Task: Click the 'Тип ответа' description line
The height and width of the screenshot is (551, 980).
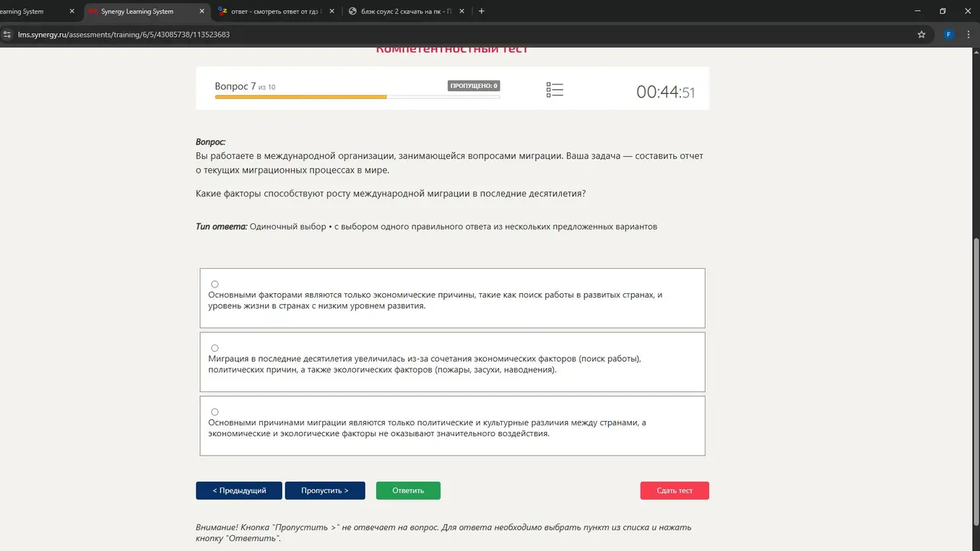Action: click(426, 227)
